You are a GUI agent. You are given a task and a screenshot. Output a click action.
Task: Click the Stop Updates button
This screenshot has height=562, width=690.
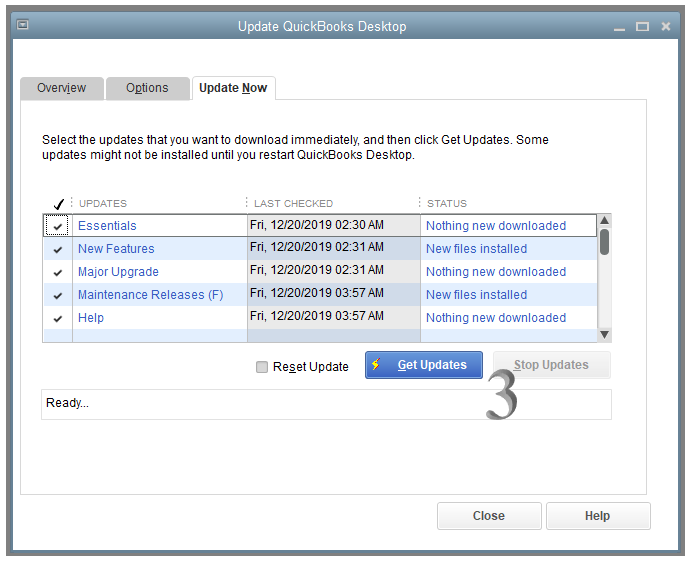click(x=551, y=365)
